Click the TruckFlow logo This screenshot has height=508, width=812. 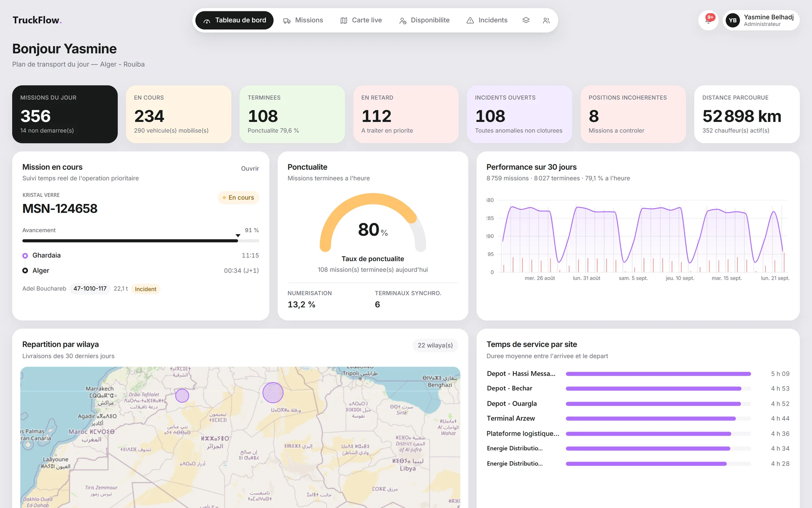click(37, 20)
